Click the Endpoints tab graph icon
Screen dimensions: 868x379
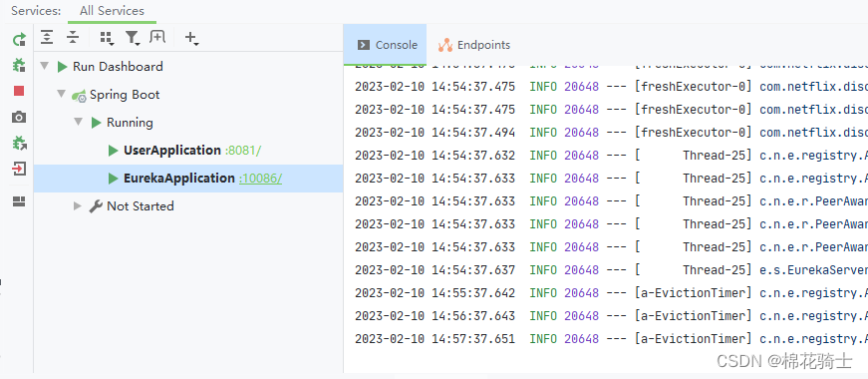pos(445,46)
